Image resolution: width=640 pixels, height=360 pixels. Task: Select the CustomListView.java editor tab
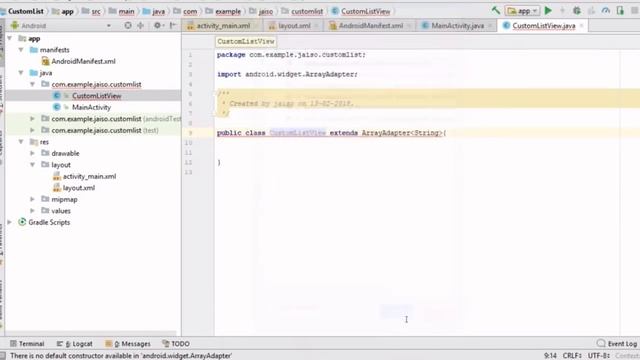click(x=543, y=26)
